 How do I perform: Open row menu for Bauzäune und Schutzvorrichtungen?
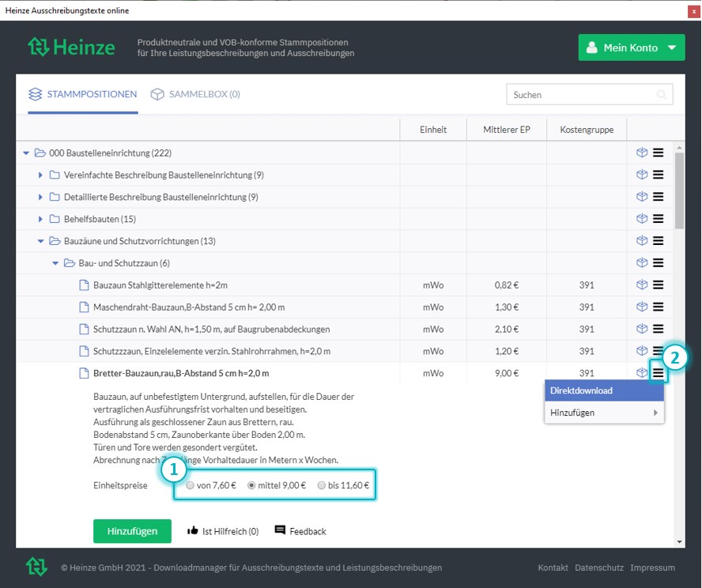tap(658, 241)
